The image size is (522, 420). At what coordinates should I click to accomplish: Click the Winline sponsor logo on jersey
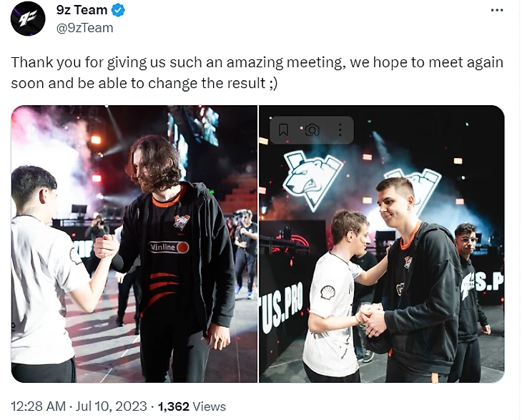(x=169, y=247)
